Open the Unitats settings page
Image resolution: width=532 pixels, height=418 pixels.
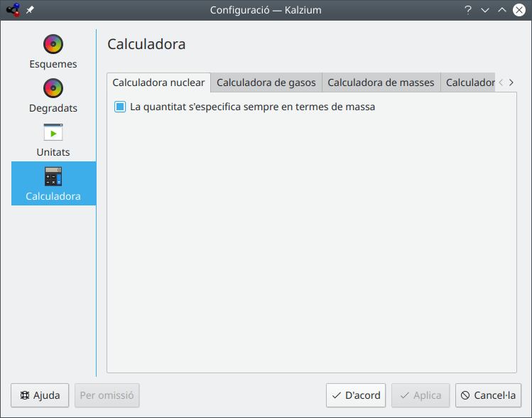(53, 139)
